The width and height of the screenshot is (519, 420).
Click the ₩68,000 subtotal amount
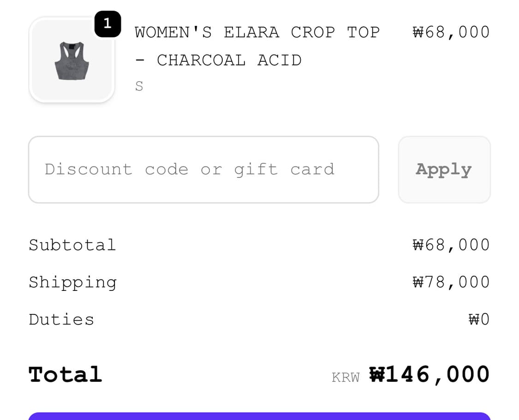point(451,245)
